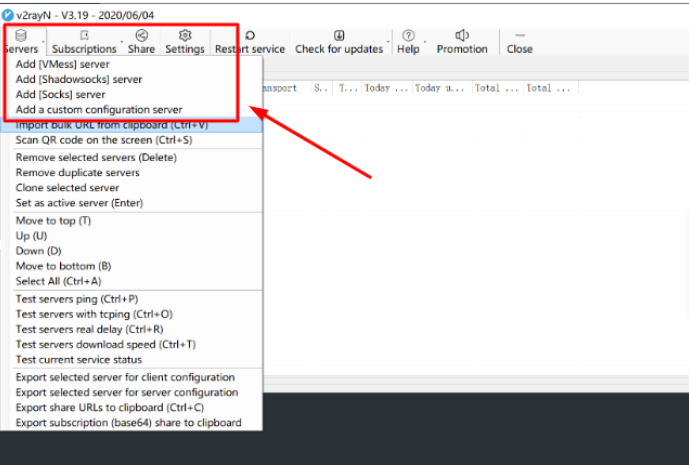The height and width of the screenshot is (465, 689).
Task: Click the Check for updates icon
Action: coord(339,35)
